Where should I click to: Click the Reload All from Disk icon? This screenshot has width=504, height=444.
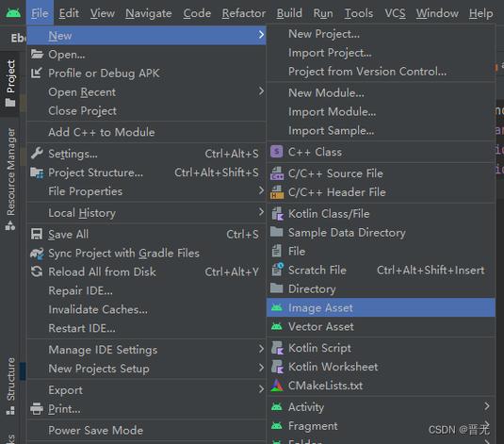pyautogui.click(x=37, y=271)
